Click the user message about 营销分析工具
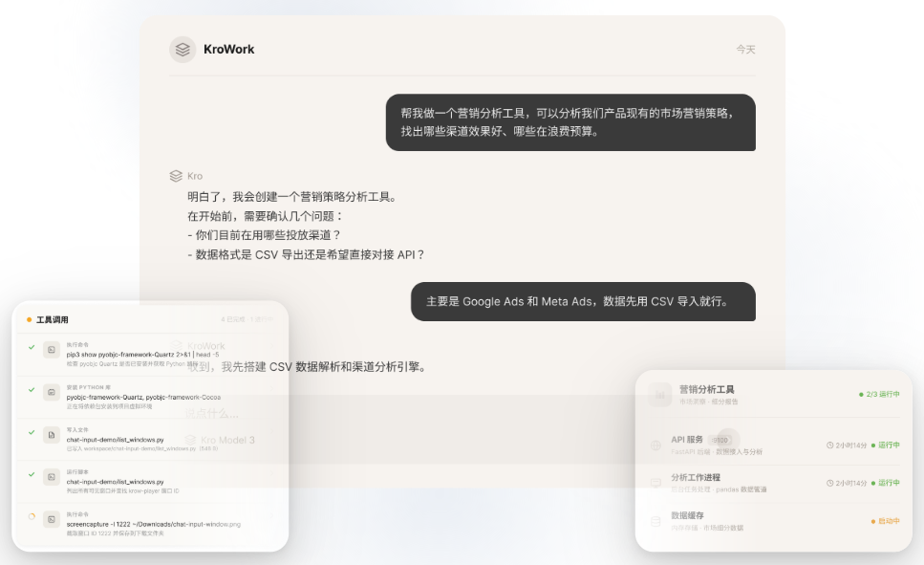The height and width of the screenshot is (565, 924). (570, 122)
